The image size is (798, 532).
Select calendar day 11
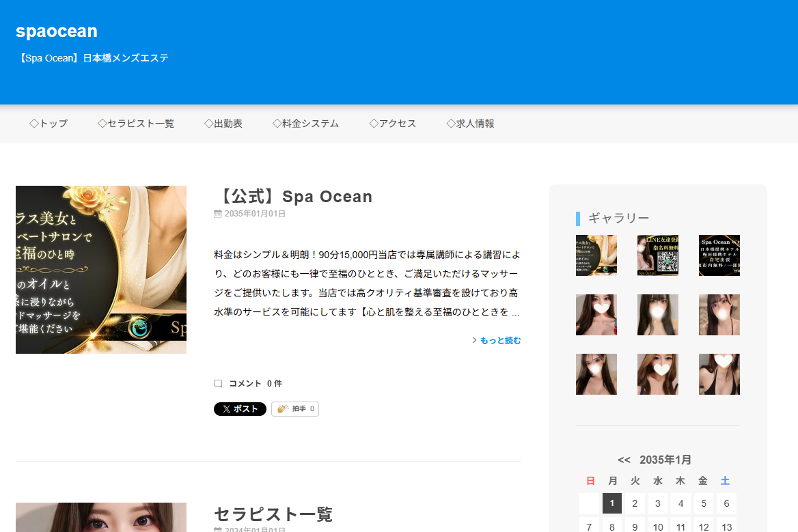(x=680, y=525)
